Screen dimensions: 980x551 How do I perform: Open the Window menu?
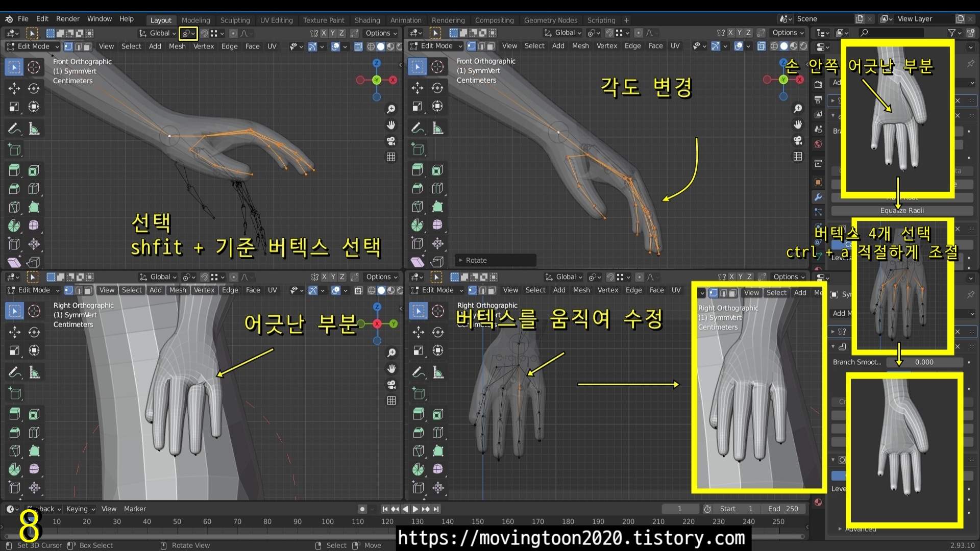100,19
